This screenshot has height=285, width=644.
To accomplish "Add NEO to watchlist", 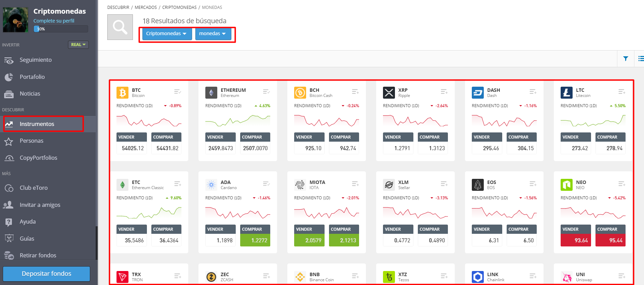I will 622,184.
